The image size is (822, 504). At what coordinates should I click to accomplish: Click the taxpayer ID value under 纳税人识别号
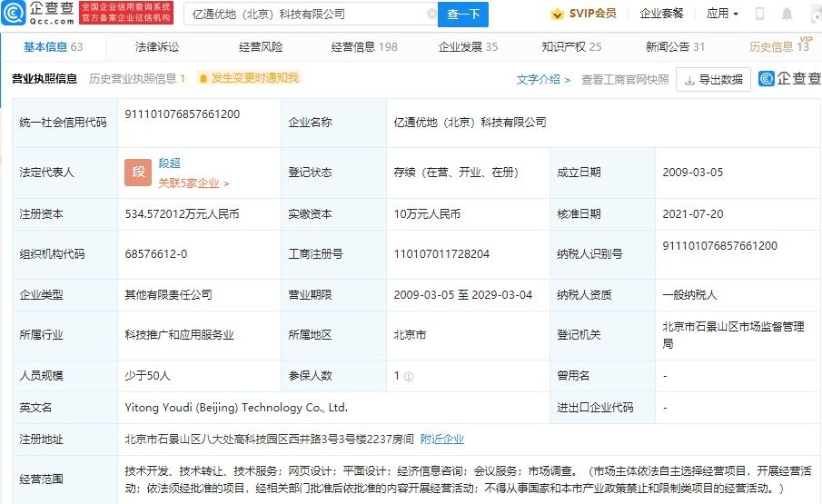click(x=719, y=246)
